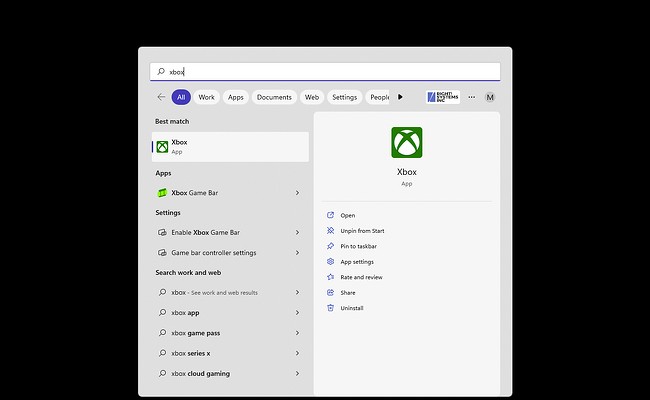650x400 pixels.
Task: Click the search icon beside xbox web results
Action: pyautogui.click(x=162, y=292)
